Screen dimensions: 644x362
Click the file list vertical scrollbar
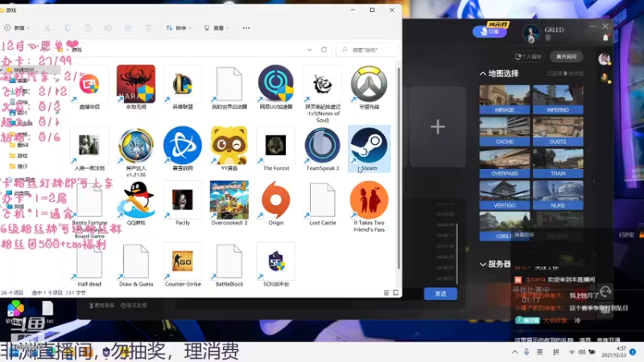[x=398, y=168]
